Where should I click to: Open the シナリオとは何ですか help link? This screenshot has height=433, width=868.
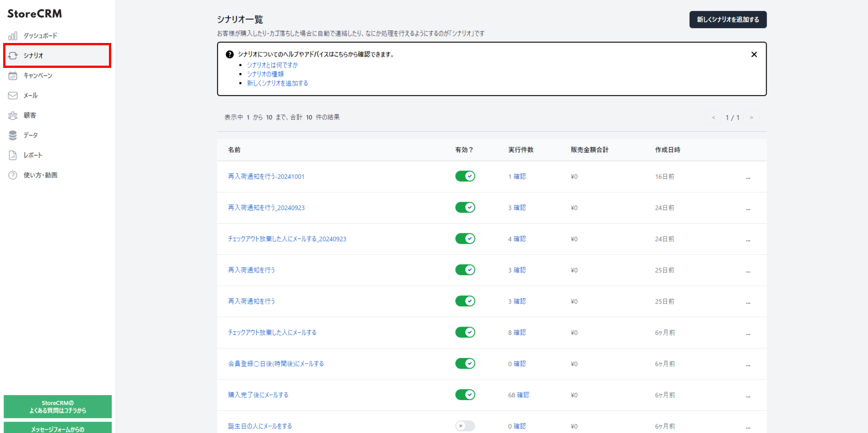point(272,65)
